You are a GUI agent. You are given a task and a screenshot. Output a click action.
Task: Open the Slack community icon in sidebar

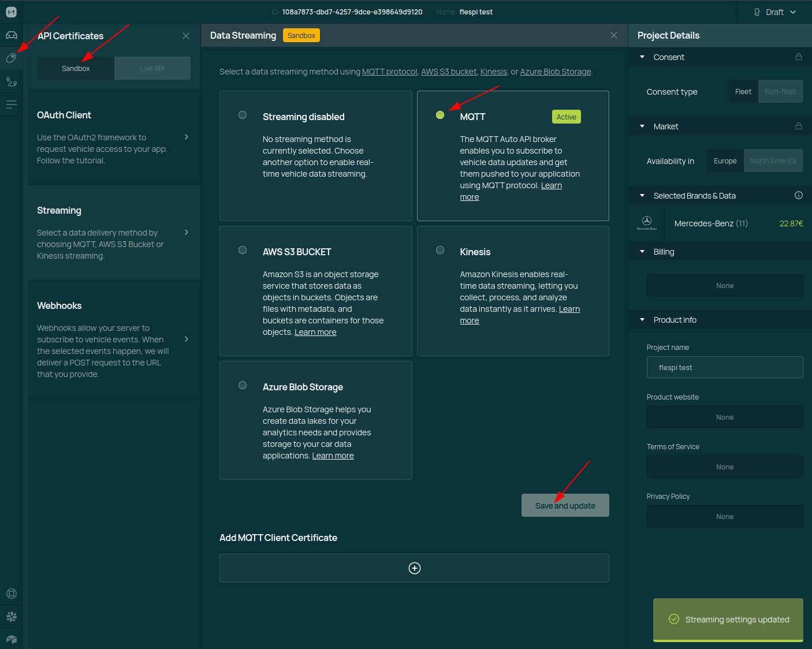(11, 617)
